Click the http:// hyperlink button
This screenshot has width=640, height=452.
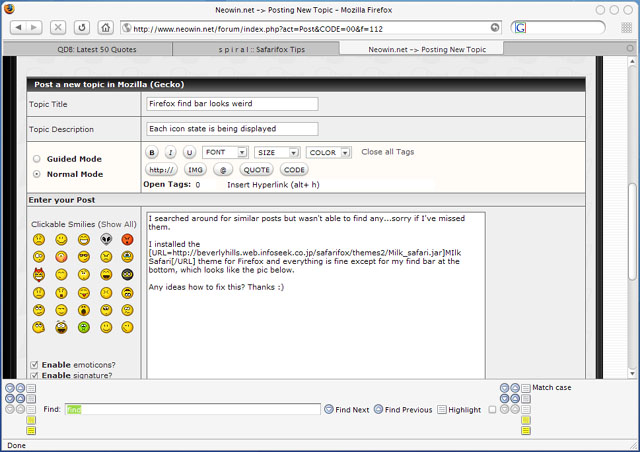point(161,169)
